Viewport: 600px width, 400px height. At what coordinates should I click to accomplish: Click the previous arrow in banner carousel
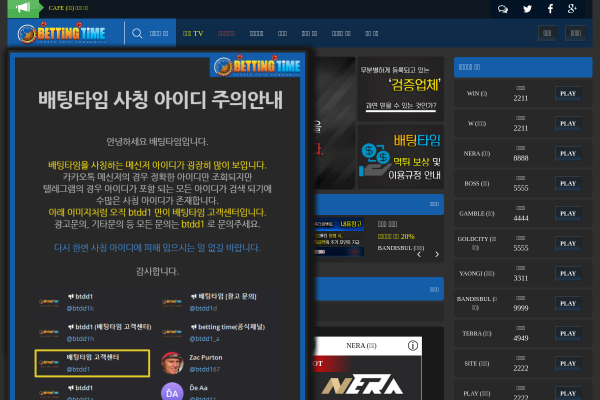pyautogui.click(x=419, y=255)
